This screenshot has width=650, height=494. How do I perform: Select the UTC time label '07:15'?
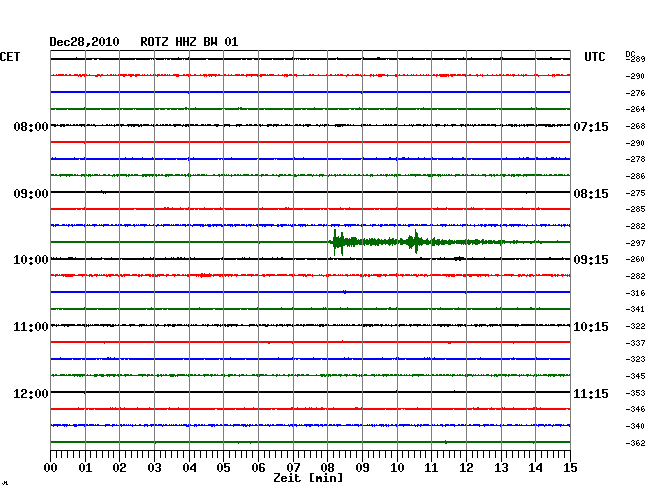[591, 127]
